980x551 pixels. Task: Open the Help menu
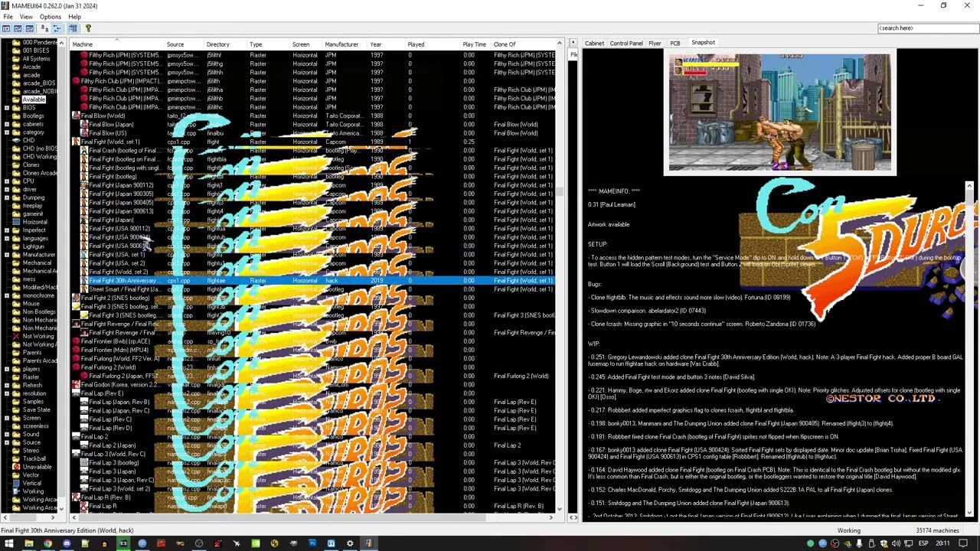click(74, 17)
